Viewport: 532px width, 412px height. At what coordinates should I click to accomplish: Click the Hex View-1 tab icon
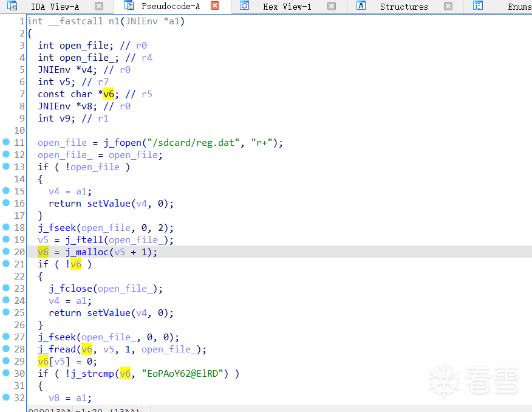pos(245,5)
